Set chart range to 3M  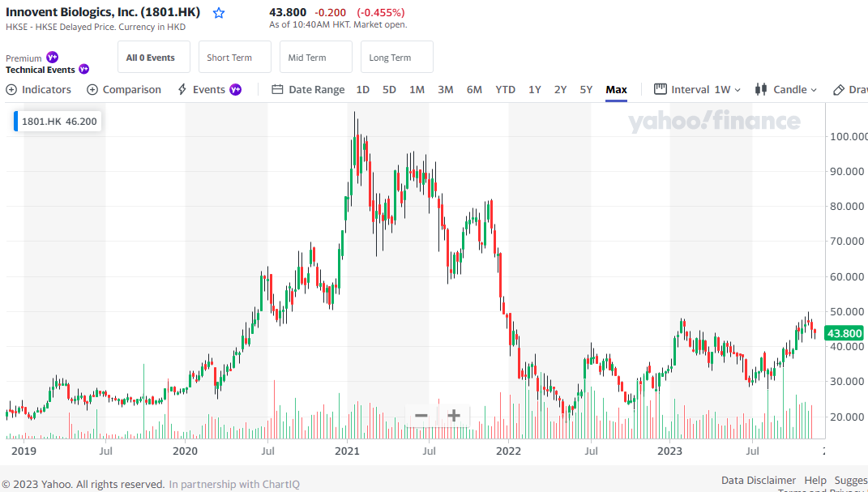pyautogui.click(x=446, y=90)
